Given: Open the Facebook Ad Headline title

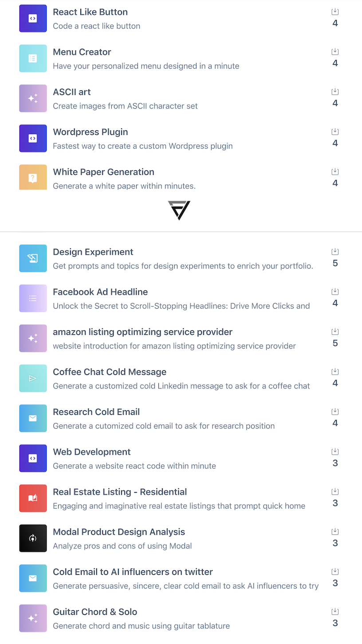Looking at the screenshot, I should [x=100, y=292].
